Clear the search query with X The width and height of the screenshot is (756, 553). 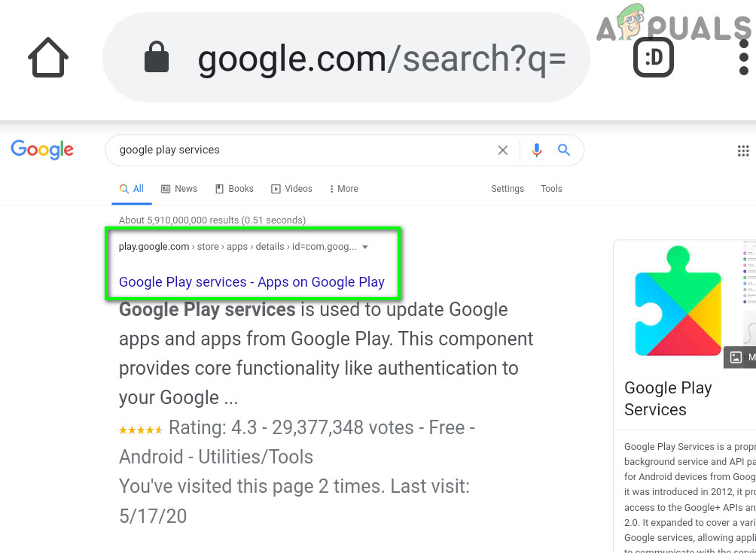pos(503,150)
